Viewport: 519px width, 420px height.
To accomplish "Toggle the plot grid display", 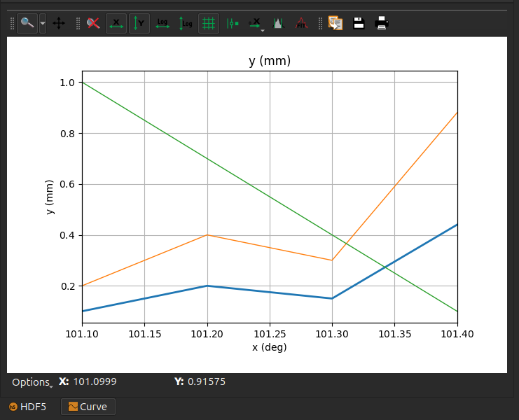I will click(209, 24).
